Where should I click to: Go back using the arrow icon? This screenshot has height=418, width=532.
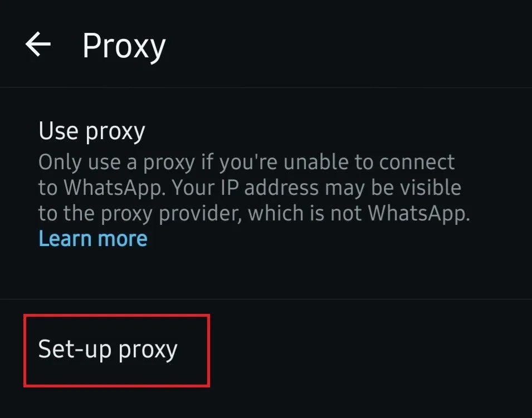click(x=38, y=44)
